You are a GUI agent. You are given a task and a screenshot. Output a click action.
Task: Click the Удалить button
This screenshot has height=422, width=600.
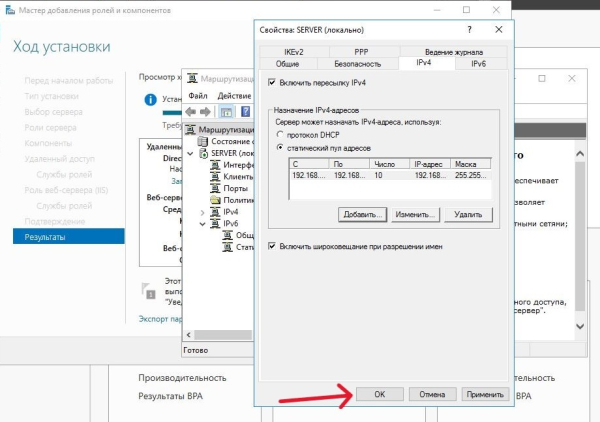point(468,215)
